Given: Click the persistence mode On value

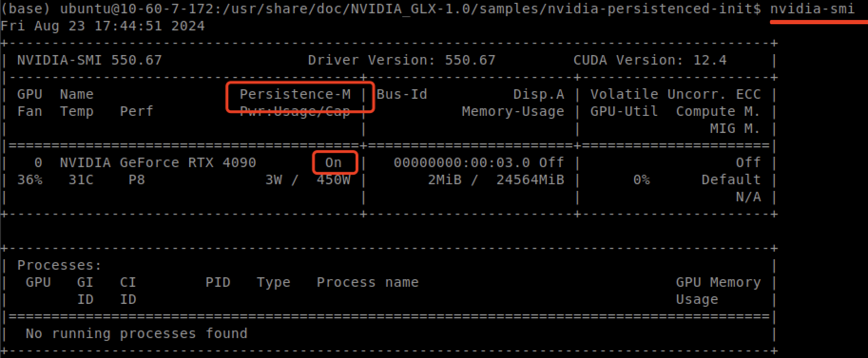Looking at the screenshot, I should point(333,163).
